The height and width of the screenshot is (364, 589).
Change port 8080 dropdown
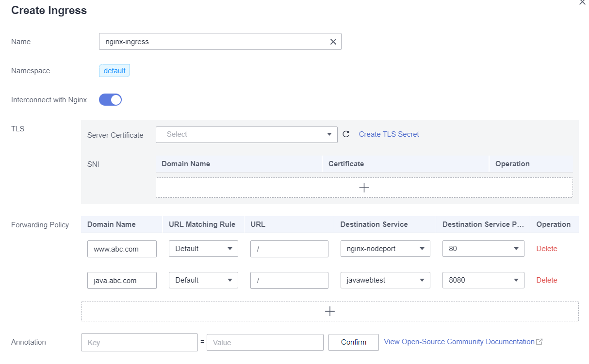483,280
